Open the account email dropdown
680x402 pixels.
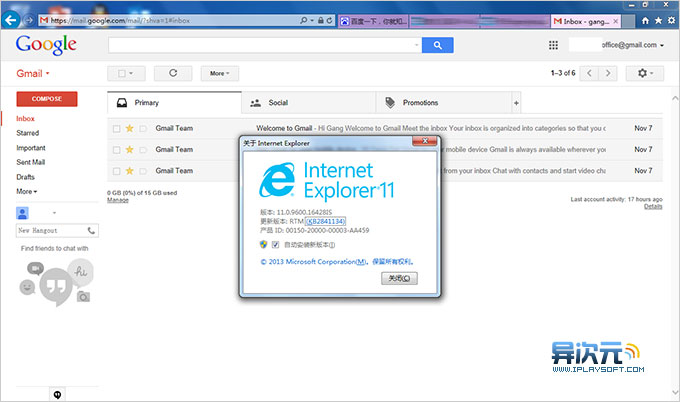pyautogui.click(x=633, y=45)
